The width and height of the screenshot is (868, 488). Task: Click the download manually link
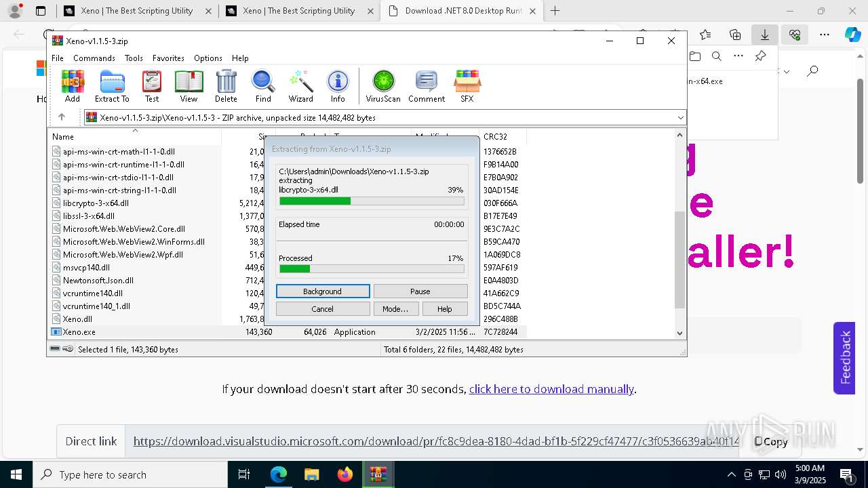(x=551, y=389)
